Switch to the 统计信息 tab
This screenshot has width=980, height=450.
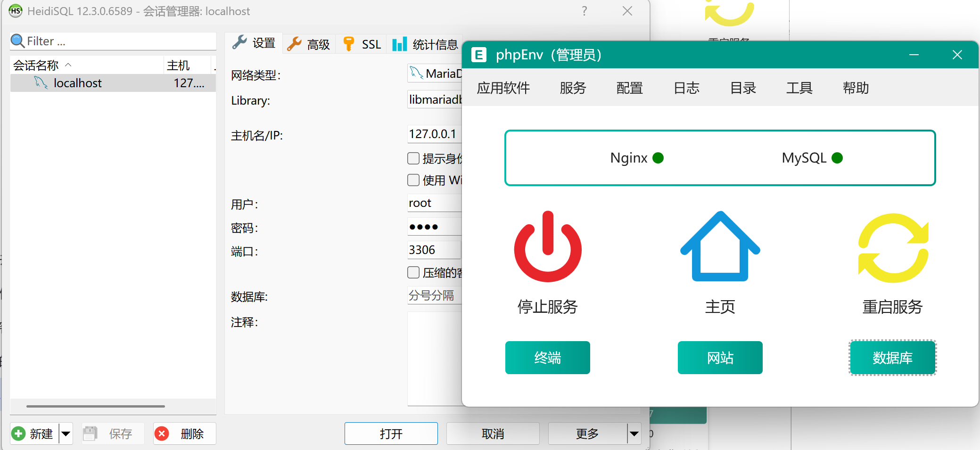(x=425, y=44)
